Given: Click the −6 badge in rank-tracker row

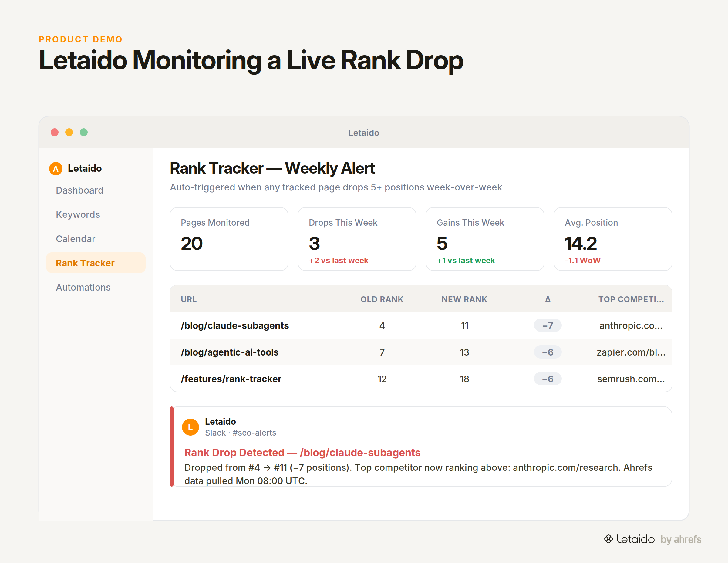Looking at the screenshot, I should [548, 379].
